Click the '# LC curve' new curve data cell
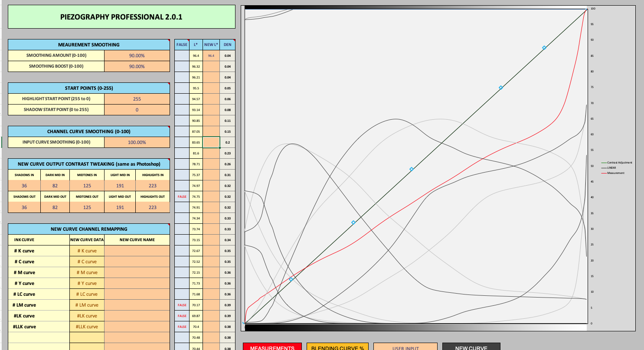 click(87, 294)
